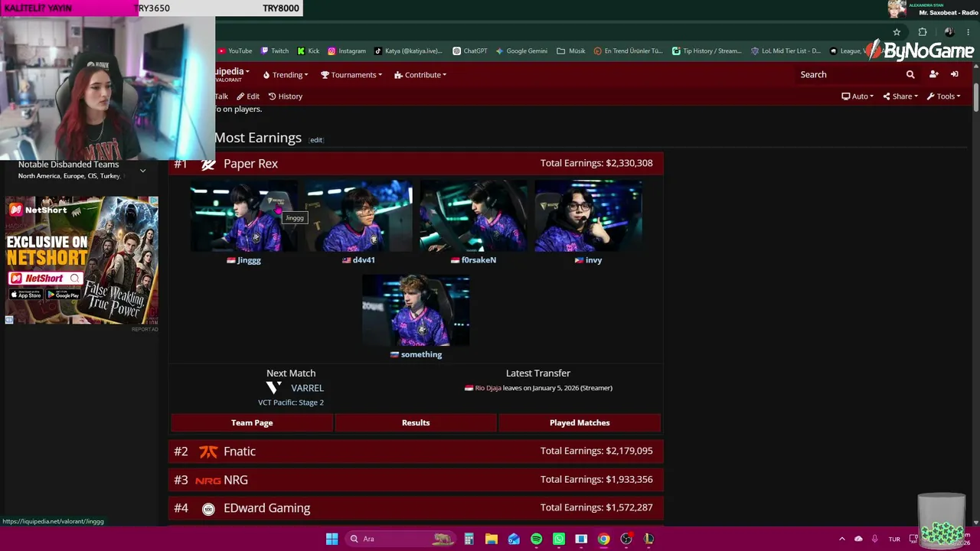Image resolution: width=980 pixels, height=551 pixels.
Task: Open the Jinggg player link
Action: [x=249, y=260]
